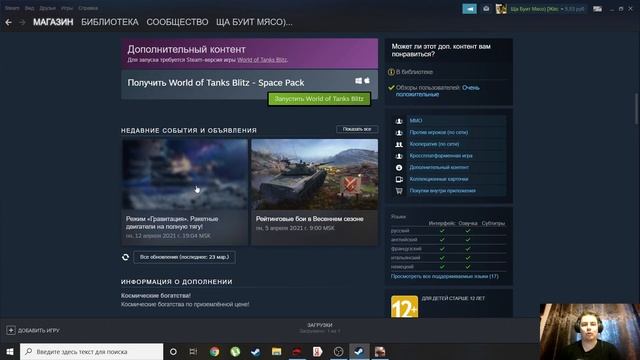
Task: Open Просмотреть все поддерживаемые языки (17) link
Action: (444, 276)
